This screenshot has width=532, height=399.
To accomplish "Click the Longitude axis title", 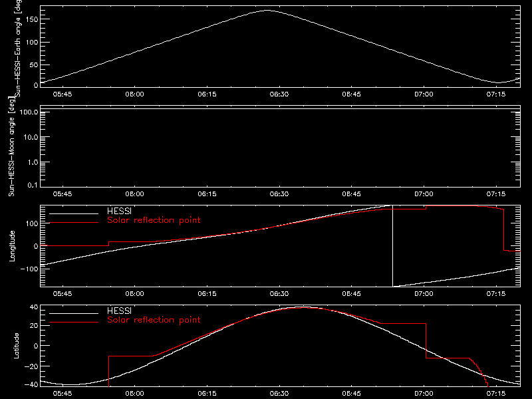I will (12, 246).
